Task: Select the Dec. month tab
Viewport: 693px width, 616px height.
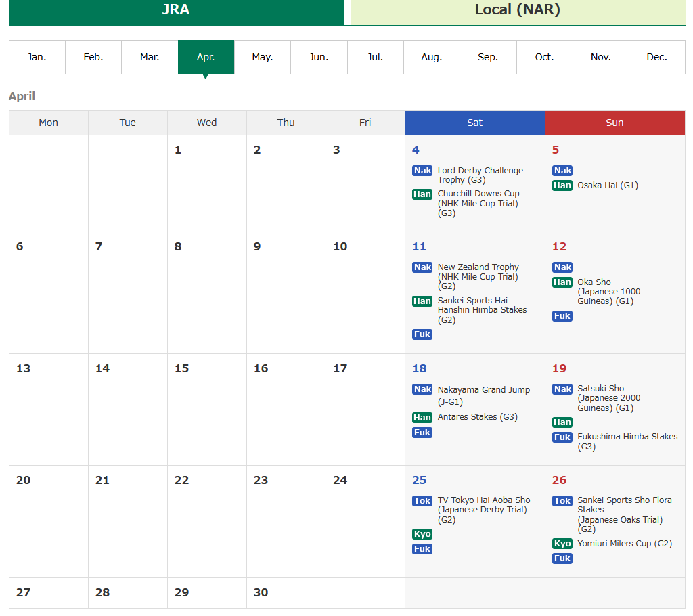Action: coord(657,57)
